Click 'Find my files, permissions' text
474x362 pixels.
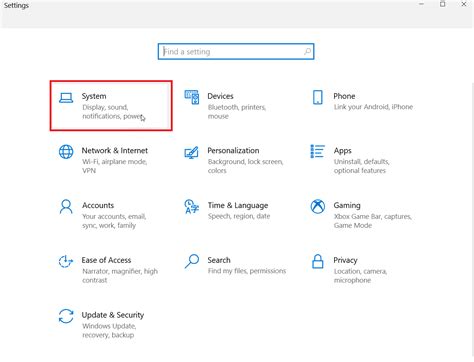[x=247, y=271]
